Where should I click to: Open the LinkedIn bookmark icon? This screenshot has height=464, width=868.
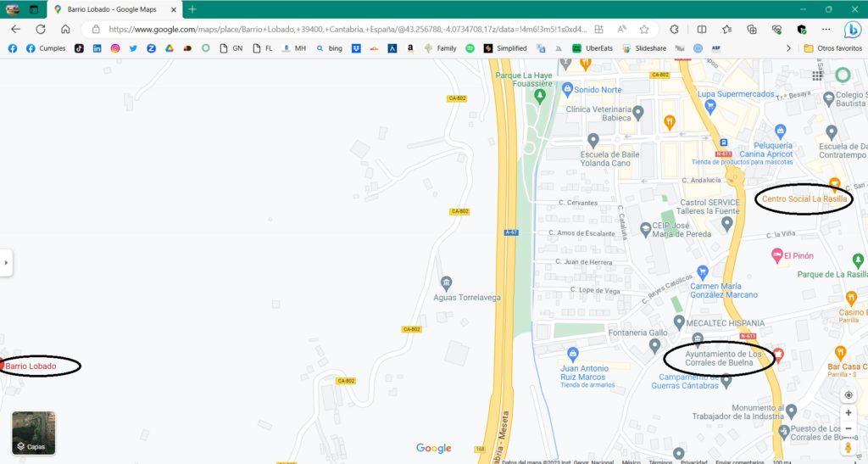(x=97, y=48)
